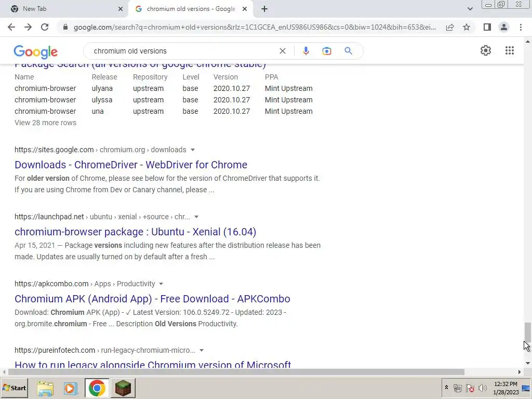Close the New Tab tab
The height and width of the screenshot is (399, 532).
click(121, 9)
